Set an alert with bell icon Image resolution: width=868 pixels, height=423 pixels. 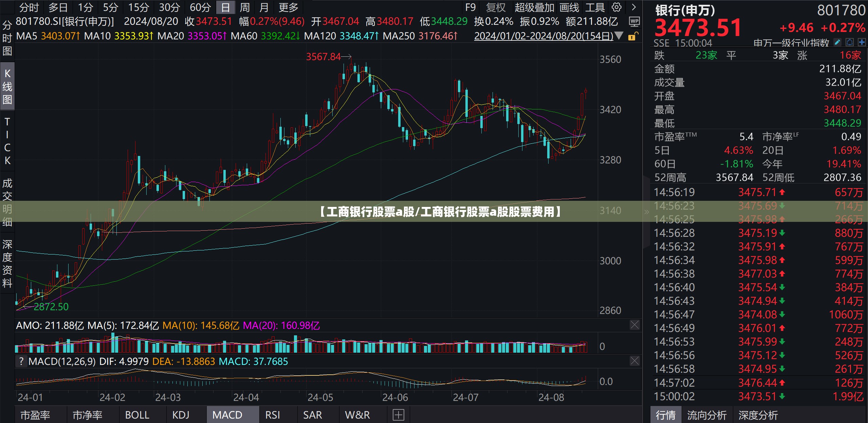[850, 42]
